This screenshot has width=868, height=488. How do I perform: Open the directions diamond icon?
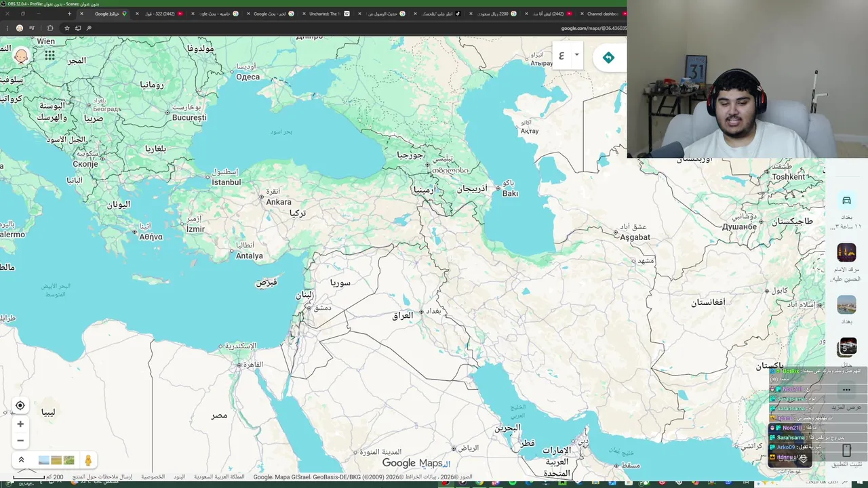point(608,58)
